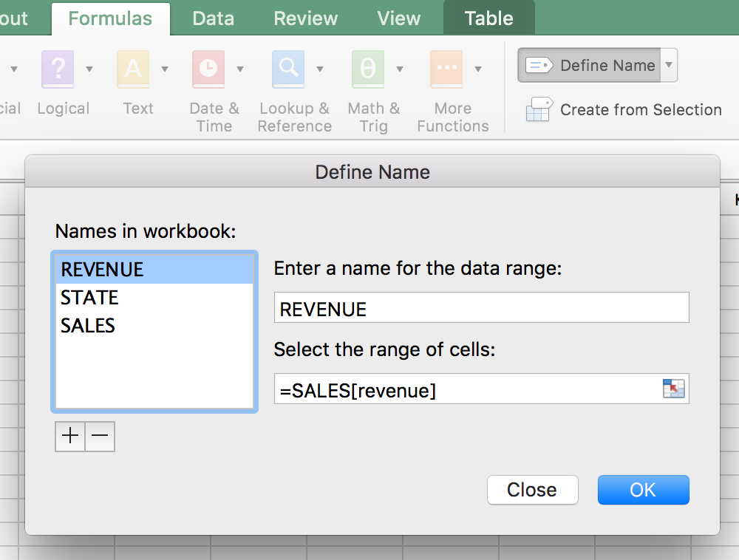
Task: Expand the More Functions dropdown arrow
Action: pyautogui.click(x=478, y=69)
